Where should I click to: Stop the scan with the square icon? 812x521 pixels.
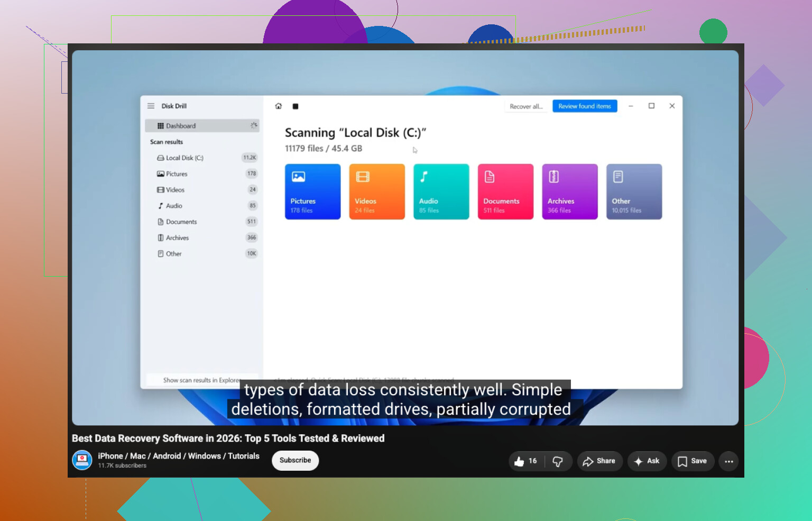pos(296,106)
